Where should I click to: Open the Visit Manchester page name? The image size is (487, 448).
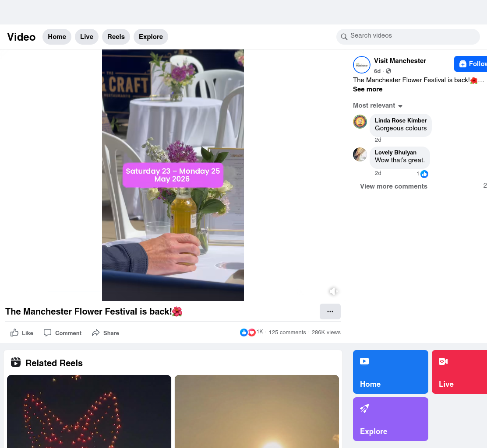click(x=400, y=61)
